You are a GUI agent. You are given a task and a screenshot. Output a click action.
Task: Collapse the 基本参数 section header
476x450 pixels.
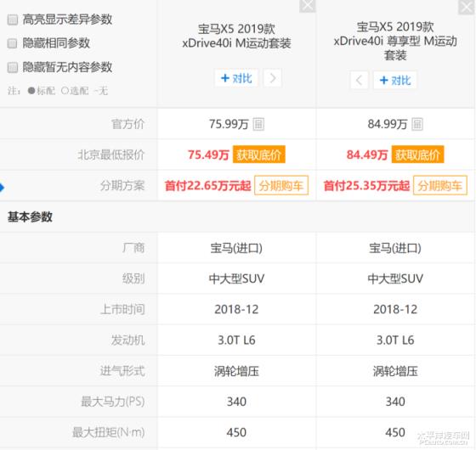[30, 217]
